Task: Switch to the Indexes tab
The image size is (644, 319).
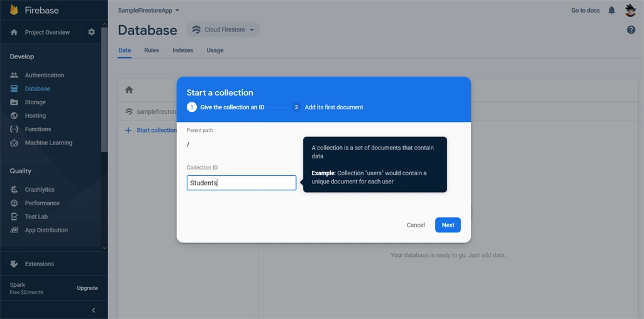Action: 183,50
